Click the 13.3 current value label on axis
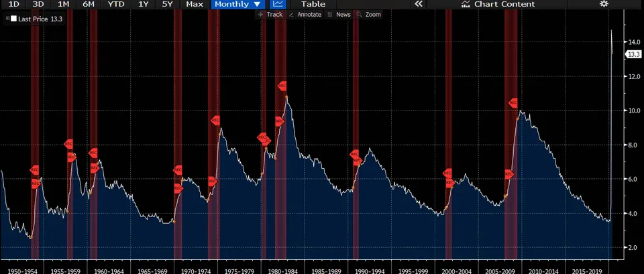The image size is (644, 274). (x=633, y=54)
